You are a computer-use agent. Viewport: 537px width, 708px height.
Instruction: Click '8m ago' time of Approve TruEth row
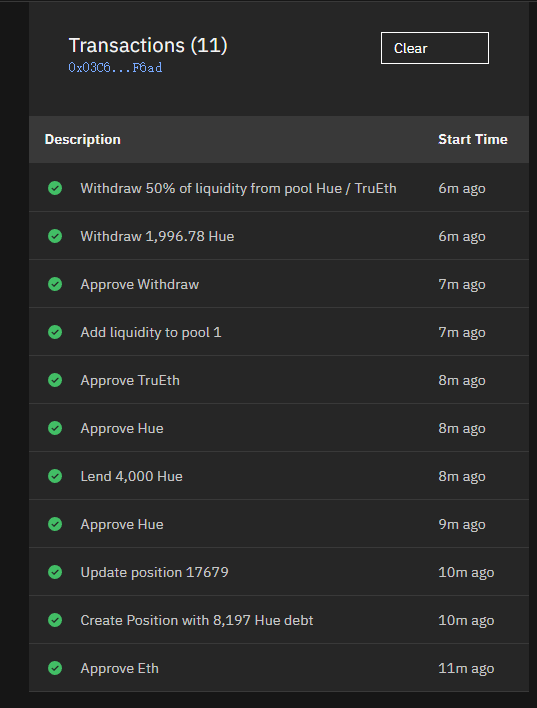point(462,380)
